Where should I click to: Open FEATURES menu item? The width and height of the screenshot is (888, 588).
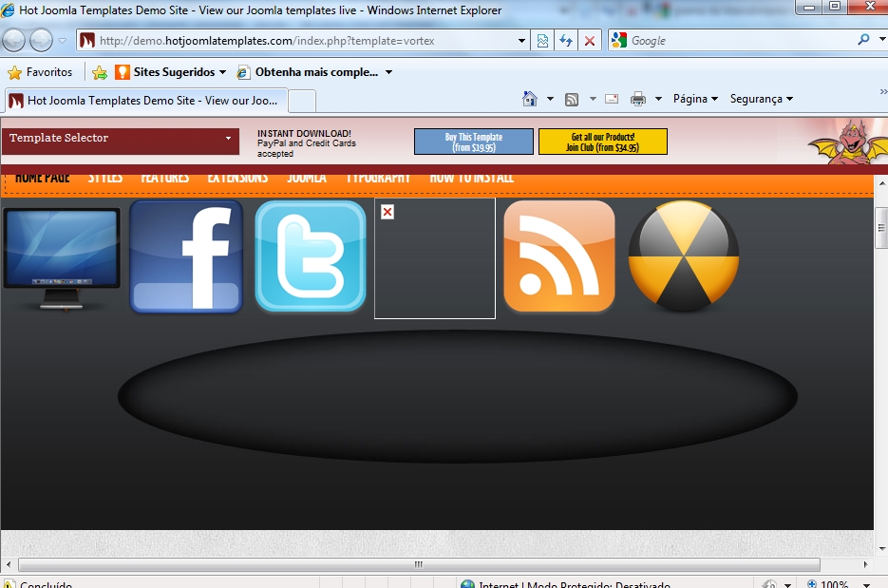(165, 178)
